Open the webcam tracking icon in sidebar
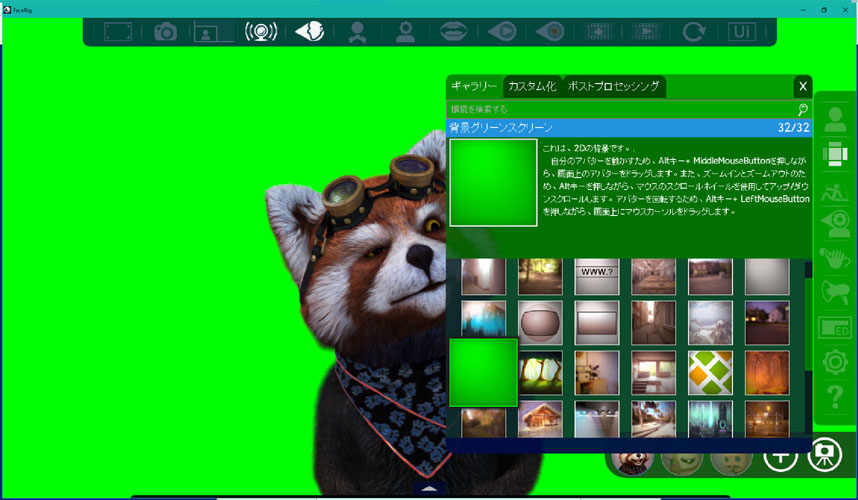The image size is (858, 500). click(x=835, y=223)
